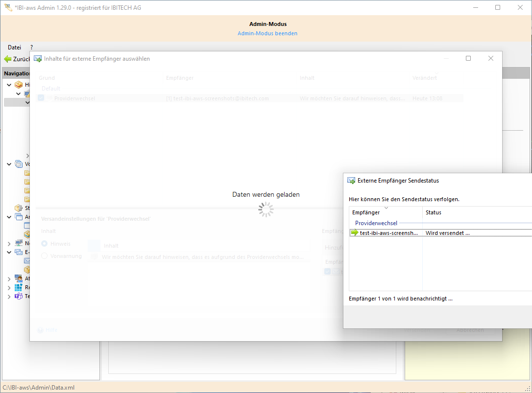Sort by the Empfänger column in Sendestatus

(366, 212)
